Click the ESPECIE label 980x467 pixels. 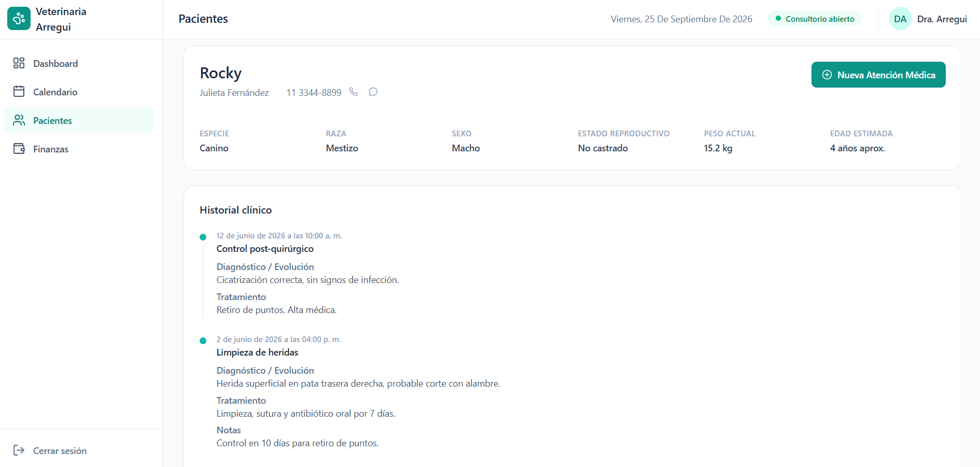coord(214,134)
